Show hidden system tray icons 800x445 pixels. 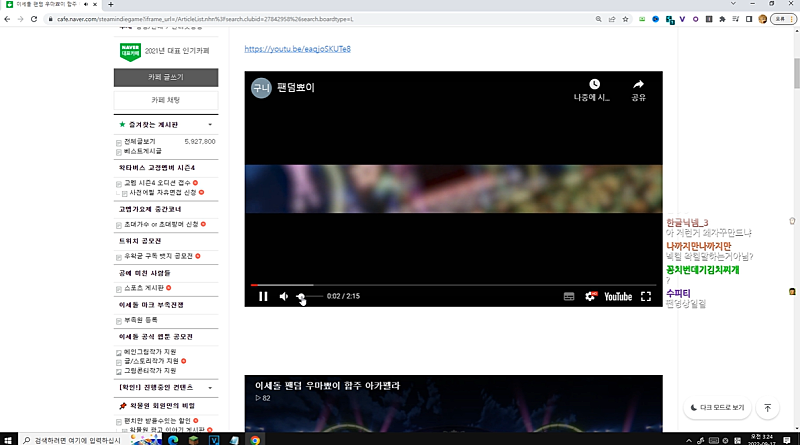tap(689, 440)
